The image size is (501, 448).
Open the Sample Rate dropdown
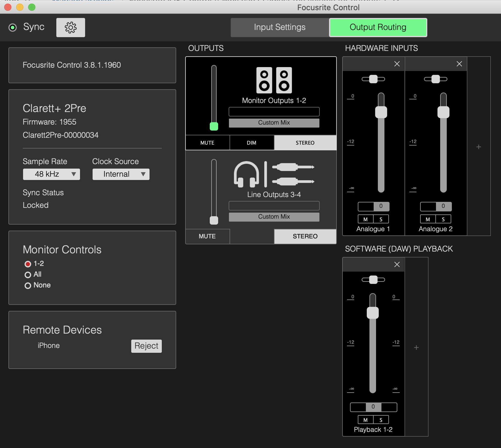tap(51, 174)
